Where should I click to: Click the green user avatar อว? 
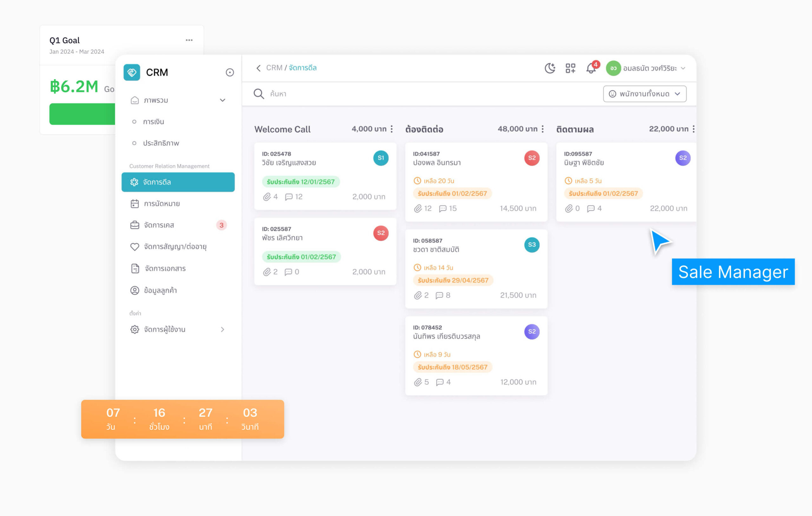613,68
